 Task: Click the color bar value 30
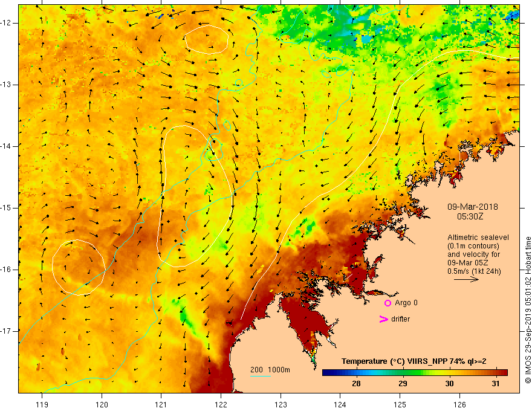tap(449, 384)
